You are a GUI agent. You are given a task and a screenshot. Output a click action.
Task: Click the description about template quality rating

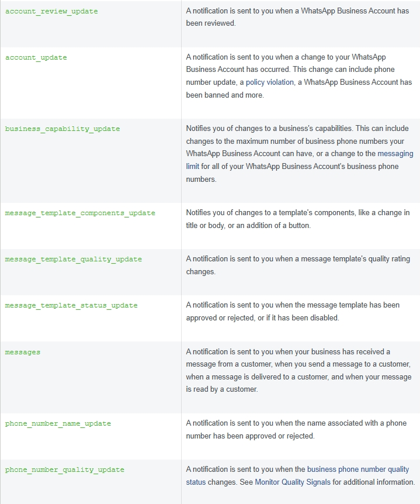298,265
